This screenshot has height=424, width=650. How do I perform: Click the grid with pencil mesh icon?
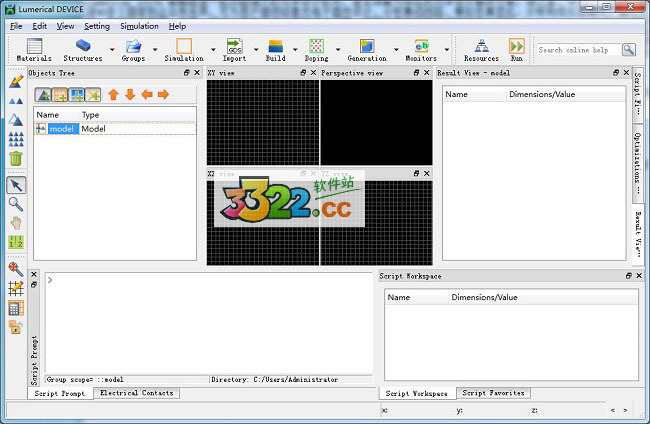16,288
